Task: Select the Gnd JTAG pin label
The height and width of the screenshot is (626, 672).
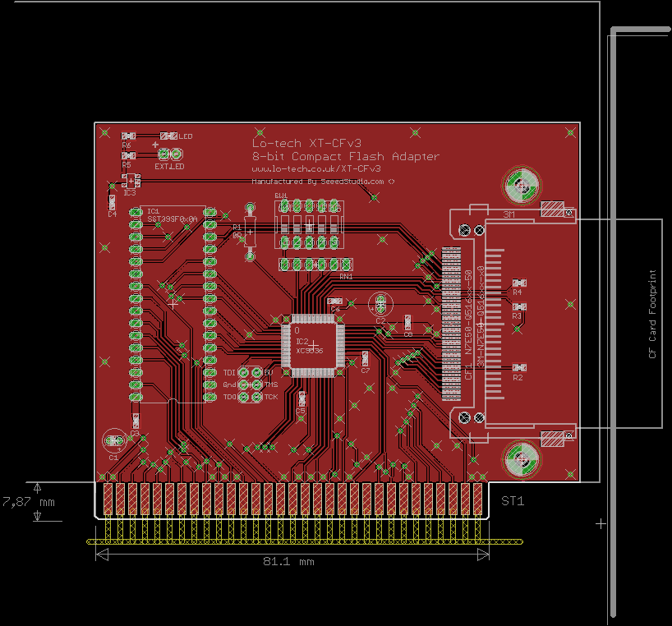Action: pos(229,384)
